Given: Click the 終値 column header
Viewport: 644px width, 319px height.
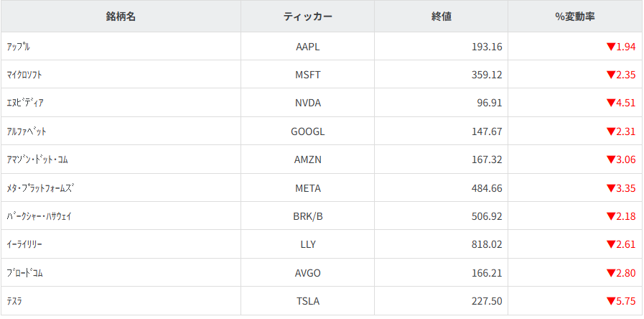Looking at the screenshot, I should (442, 17).
